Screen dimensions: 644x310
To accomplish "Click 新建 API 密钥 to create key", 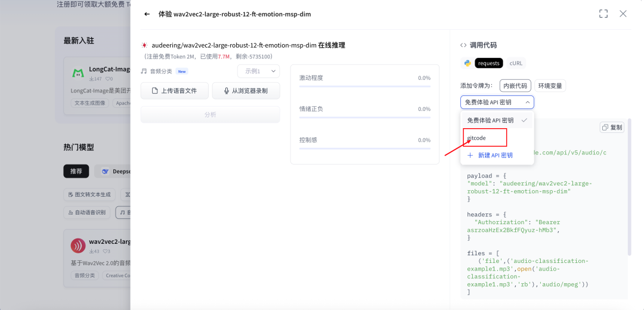I will coord(490,155).
